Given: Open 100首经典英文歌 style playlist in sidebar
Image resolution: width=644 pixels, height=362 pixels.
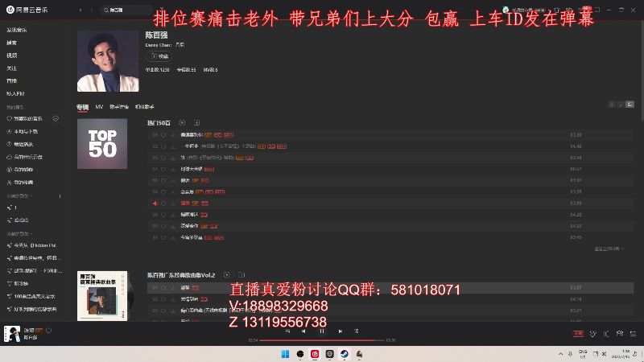Looking at the screenshot, I should (31, 296).
